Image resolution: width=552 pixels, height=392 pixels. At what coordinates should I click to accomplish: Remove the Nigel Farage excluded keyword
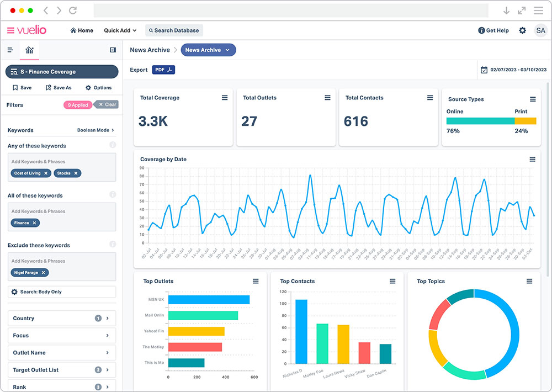pos(44,273)
